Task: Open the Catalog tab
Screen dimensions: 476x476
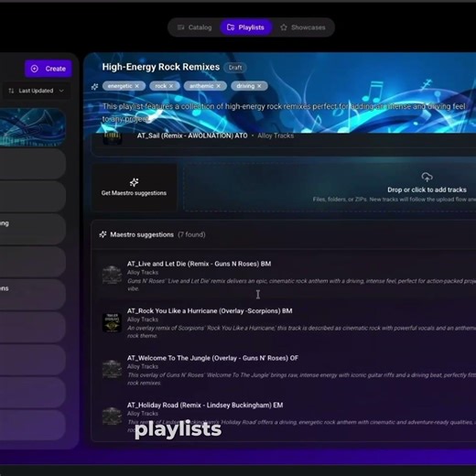Action: pyautogui.click(x=194, y=27)
